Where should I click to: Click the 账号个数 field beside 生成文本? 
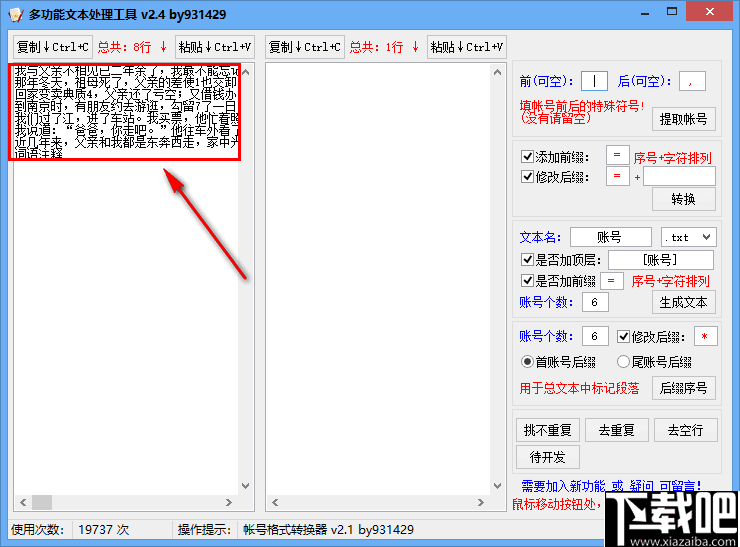point(595,302)
